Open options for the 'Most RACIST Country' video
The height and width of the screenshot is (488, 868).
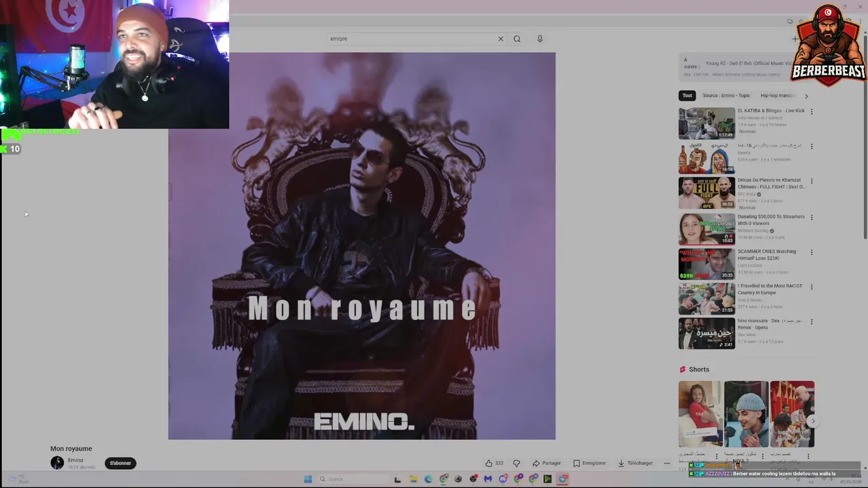click(x=811, y=287)
